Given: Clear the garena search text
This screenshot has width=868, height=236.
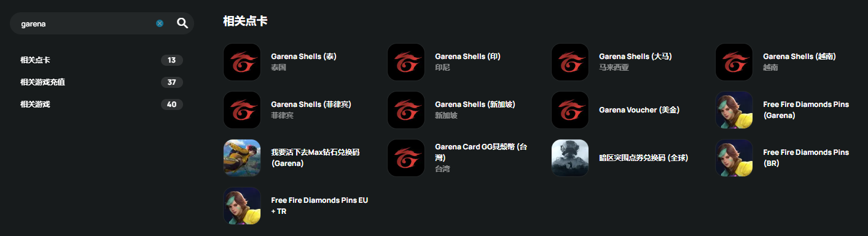Looking at the screenshot, I should [160, 23].
